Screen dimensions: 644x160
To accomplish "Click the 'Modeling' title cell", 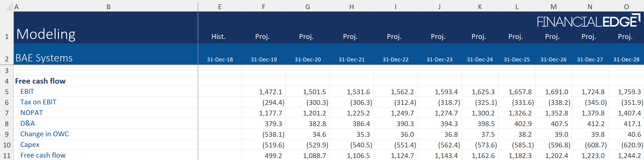I will 46,34.
